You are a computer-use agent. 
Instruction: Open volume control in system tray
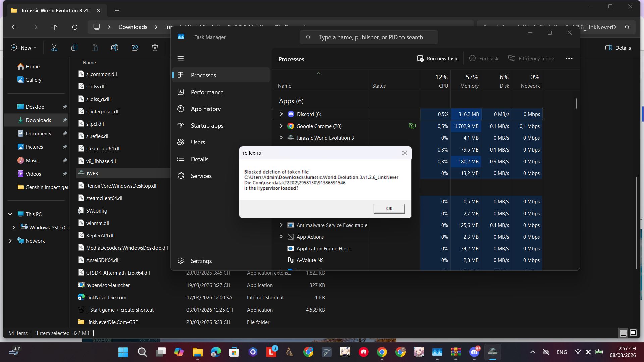pos(588,352)
